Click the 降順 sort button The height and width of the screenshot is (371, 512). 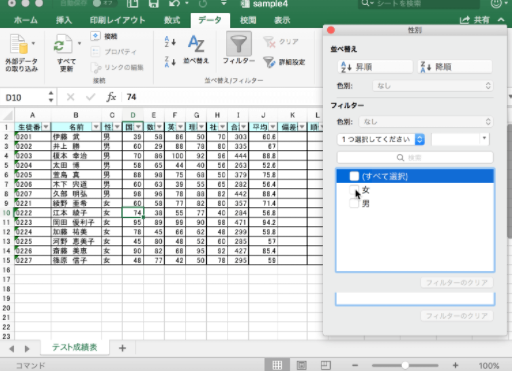tap(455, 67)
